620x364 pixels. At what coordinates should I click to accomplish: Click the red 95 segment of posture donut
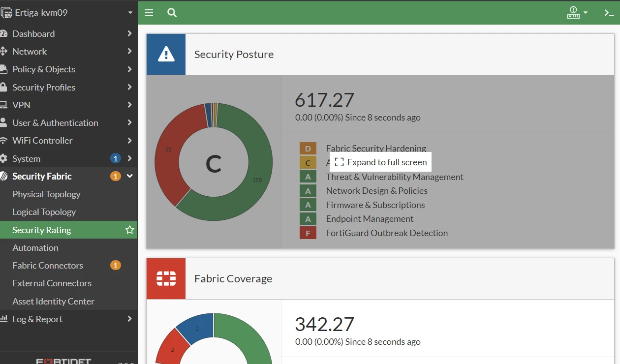tap(170, 150)
